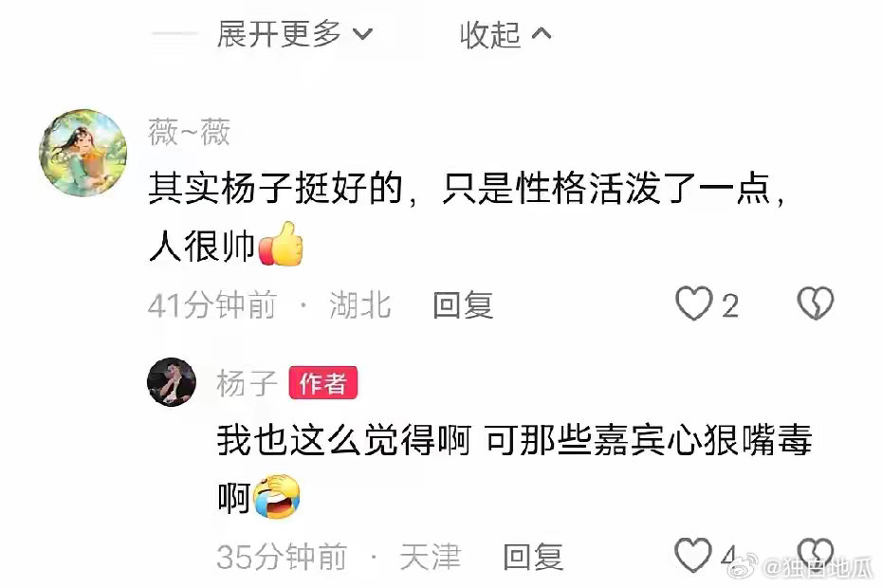Collapse replies using 收起
Screen dimensions: 882x588
[505, 35]
